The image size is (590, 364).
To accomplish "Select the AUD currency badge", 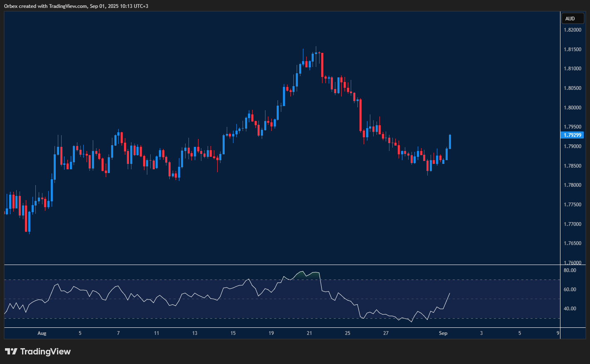I will coord(573,18).
